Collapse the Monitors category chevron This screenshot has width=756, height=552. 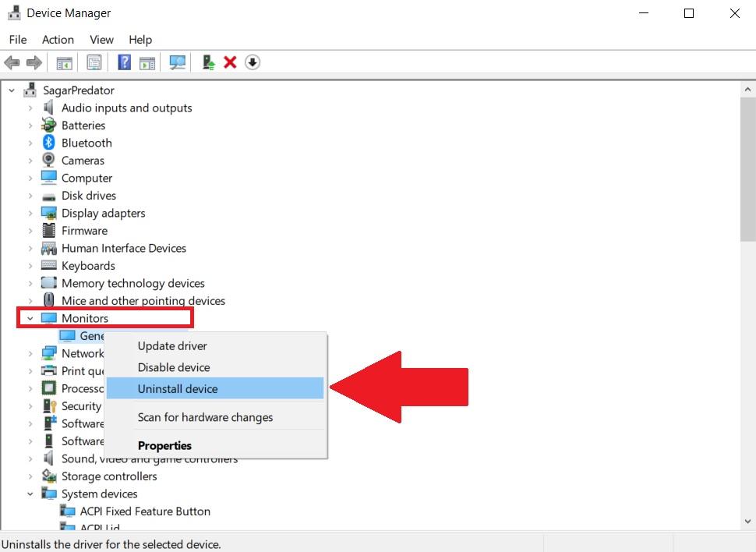click(30, 318)
